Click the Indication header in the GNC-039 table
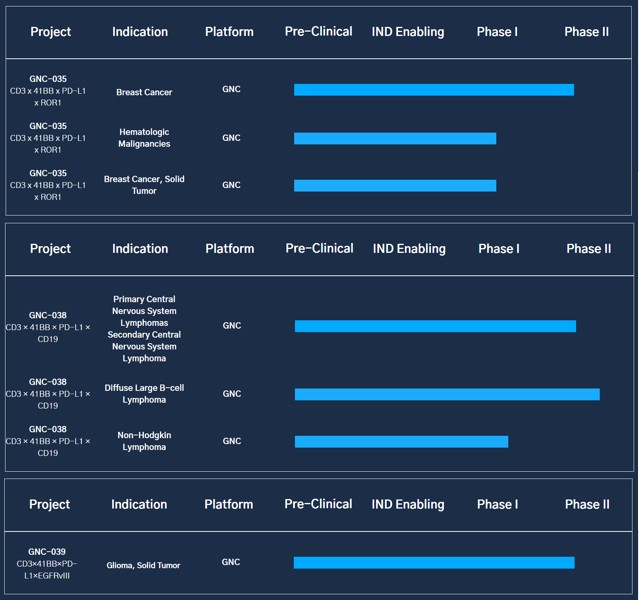The height and width of the screenshot is (600, 639). [x=140, y=505]
